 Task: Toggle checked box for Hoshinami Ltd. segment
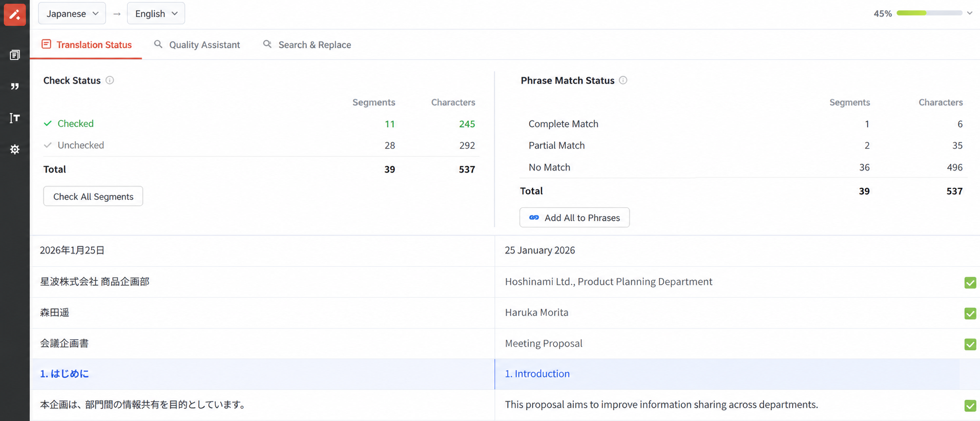pos(970,283)
